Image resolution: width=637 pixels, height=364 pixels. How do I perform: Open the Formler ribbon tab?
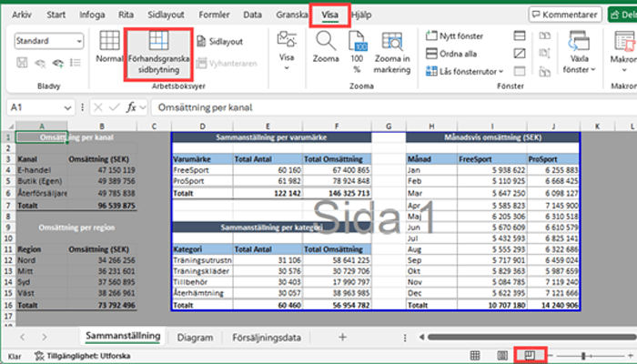coord(216,15)
